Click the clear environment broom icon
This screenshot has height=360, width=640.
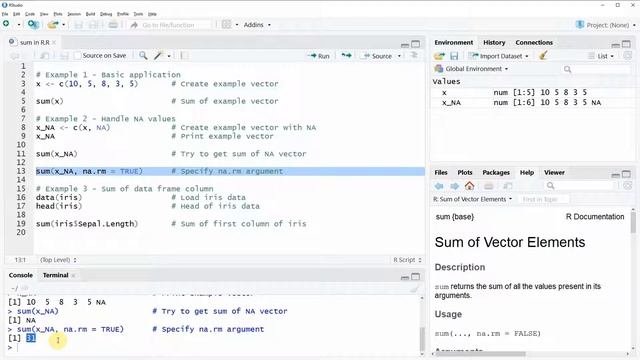tap(542, 56)
